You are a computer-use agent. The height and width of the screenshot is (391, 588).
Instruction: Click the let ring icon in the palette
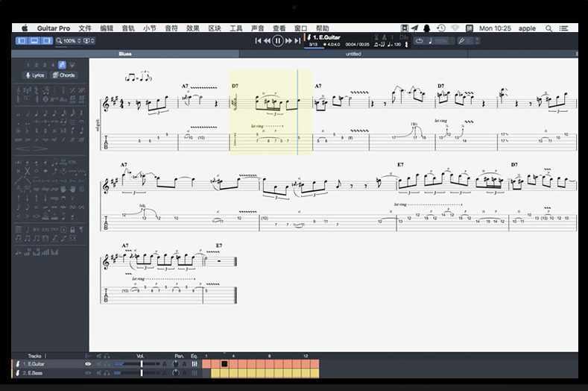pyautogui.click(x=64, y=162)
